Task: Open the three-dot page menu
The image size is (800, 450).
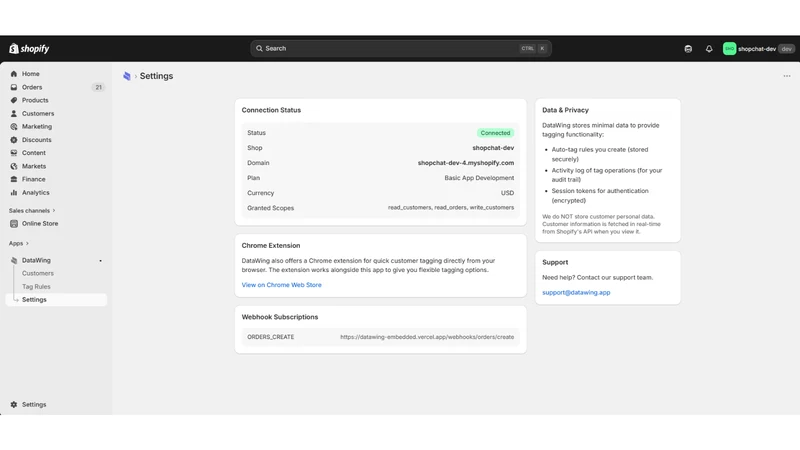Action: coord(787,76)
